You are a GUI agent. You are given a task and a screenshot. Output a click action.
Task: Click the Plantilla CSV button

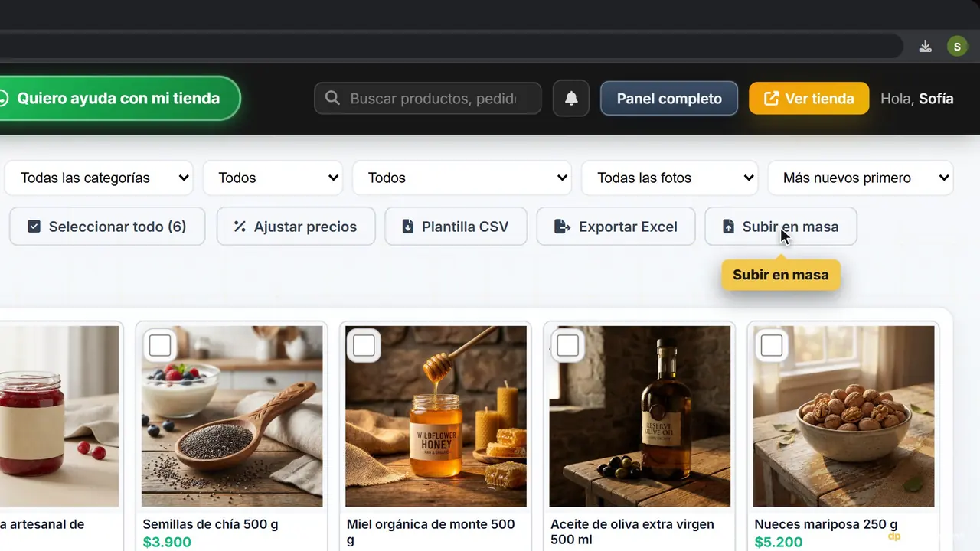pyautogui.click(x=456, y=227)
